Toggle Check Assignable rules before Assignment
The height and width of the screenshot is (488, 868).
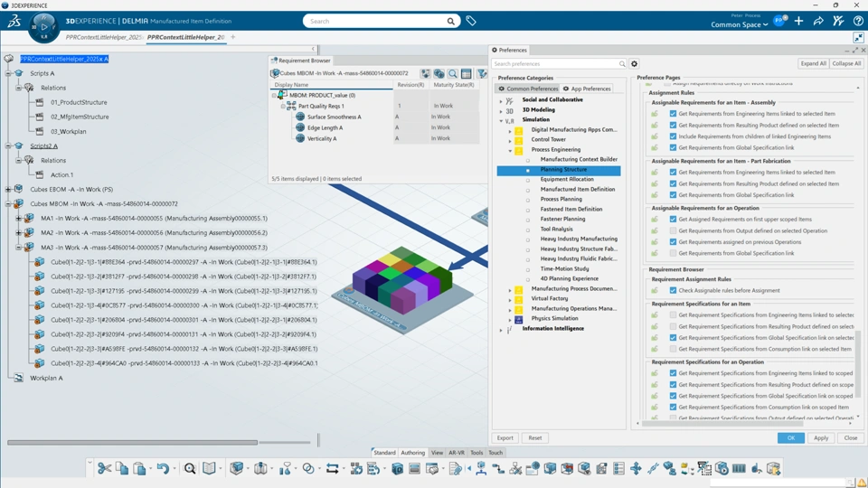(x=673, y=290)
